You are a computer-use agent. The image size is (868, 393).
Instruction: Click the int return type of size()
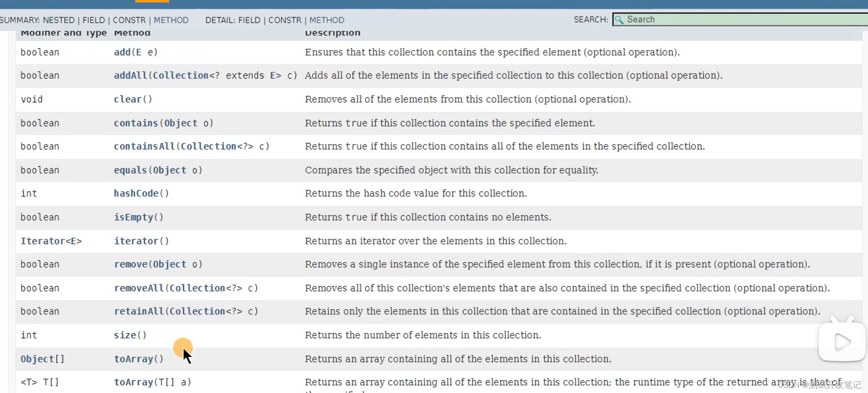(29, 335)
